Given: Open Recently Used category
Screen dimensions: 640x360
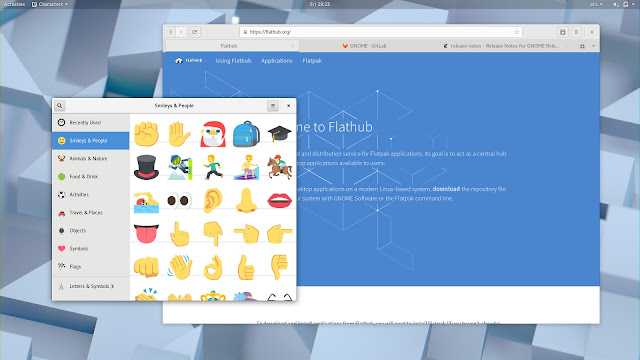Looking at the screenshot, I should (x=91, y=122).
